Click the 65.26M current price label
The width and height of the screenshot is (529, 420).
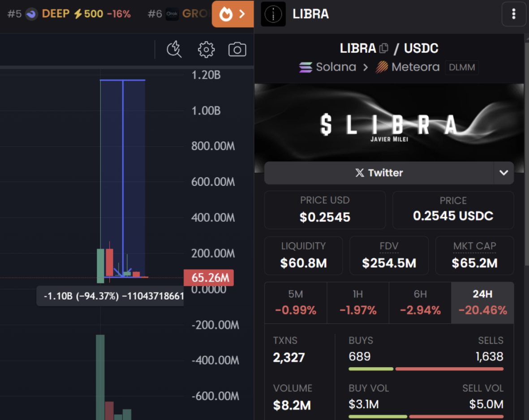click(x=208, y=278)
